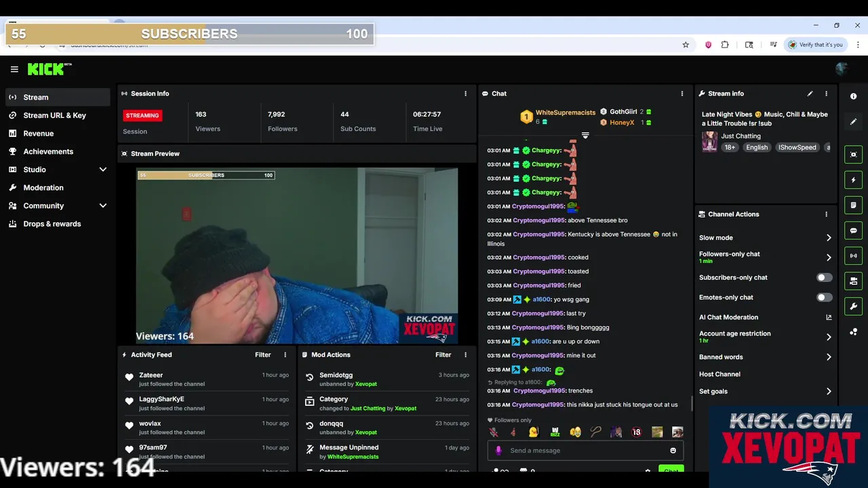This screenshot has width=868, height=488.
Task: Click Filter in Activity Feed
Action: point(262,354)
